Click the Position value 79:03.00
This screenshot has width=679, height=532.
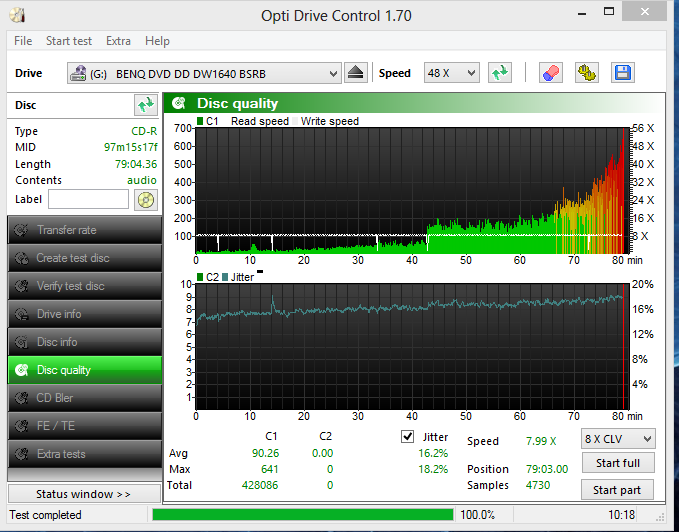(x=547, y=469)
